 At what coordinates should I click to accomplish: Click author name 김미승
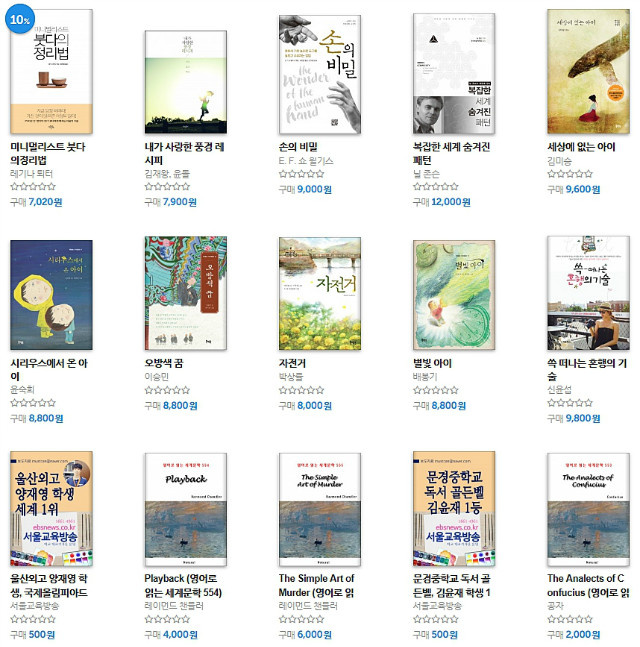click(x=560, y=161)
